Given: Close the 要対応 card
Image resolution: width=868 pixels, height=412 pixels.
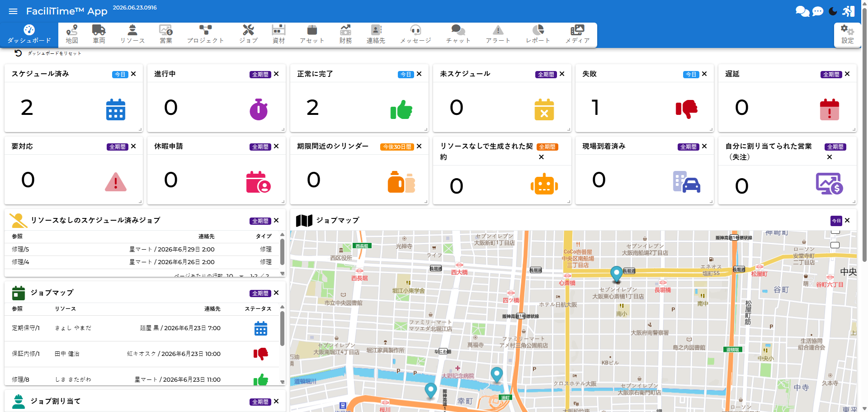Looking at the screenshot, I should (x=133, y=146).
